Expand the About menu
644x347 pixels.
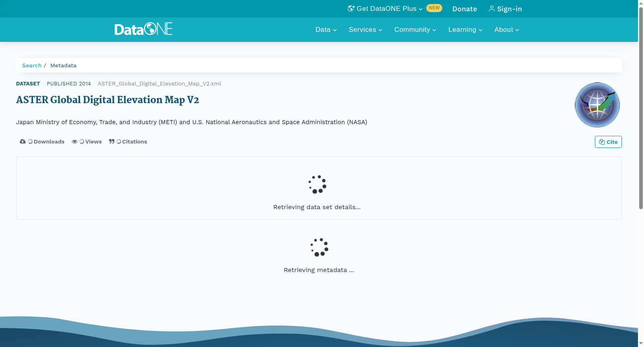pyautogui.click(x=507, y=29)
